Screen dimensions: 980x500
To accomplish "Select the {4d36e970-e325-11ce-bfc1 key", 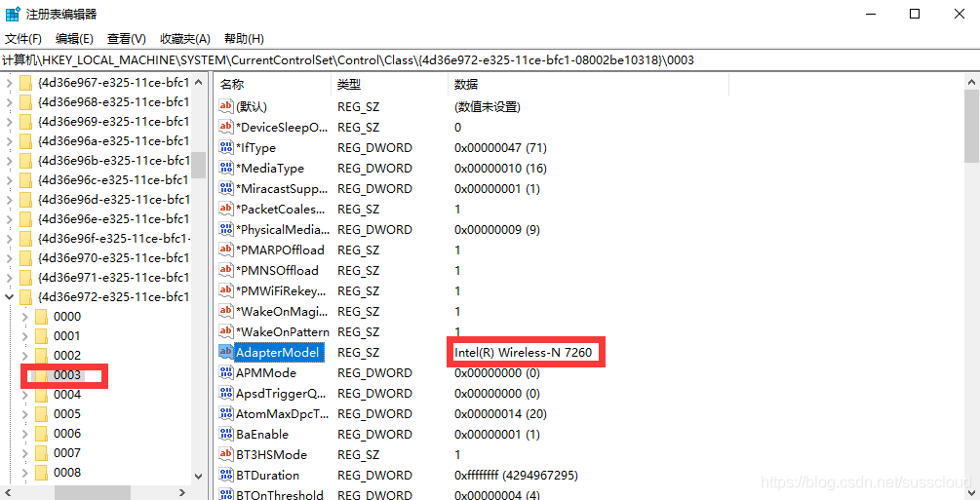I will pyautogui.click(x=113, y=258).
